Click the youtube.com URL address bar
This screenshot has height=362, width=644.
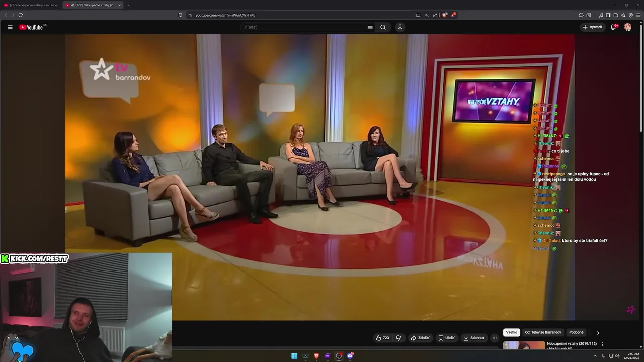225,15
